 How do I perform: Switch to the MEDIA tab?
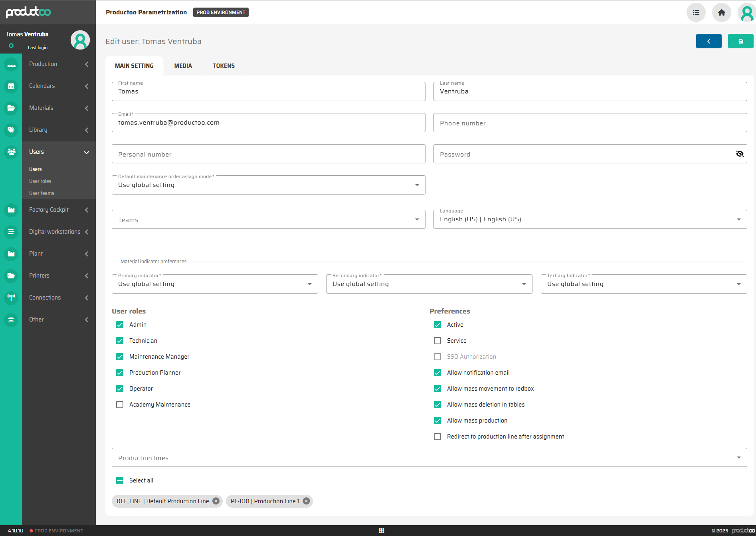click(183, 66)
